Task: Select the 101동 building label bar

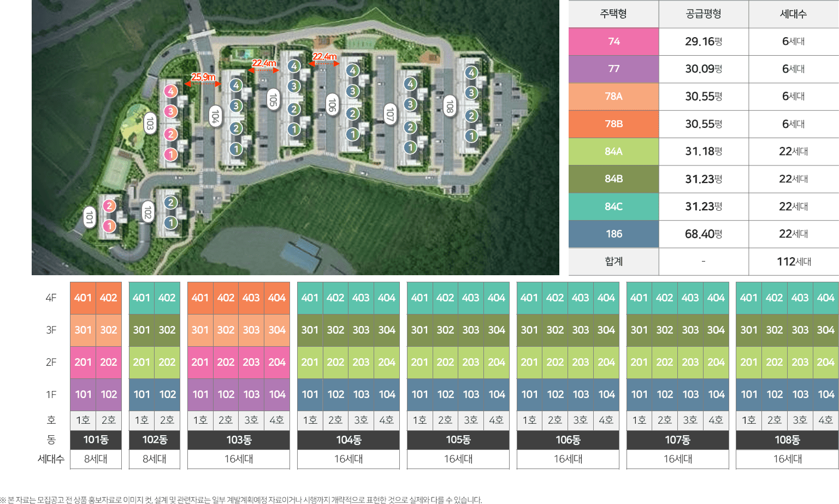Action: [x=96, y=440]
